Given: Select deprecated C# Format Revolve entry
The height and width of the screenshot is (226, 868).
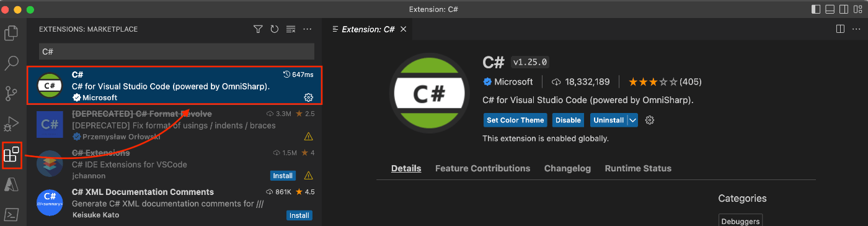Looking at the screenshot, I should click(175, 125).
